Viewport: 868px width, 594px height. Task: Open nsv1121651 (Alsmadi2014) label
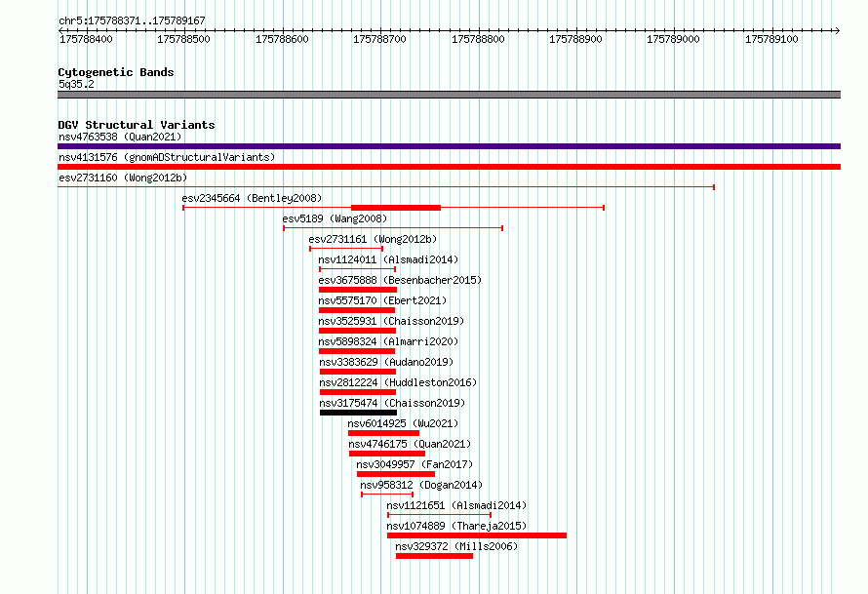click(x=456, y=505)
